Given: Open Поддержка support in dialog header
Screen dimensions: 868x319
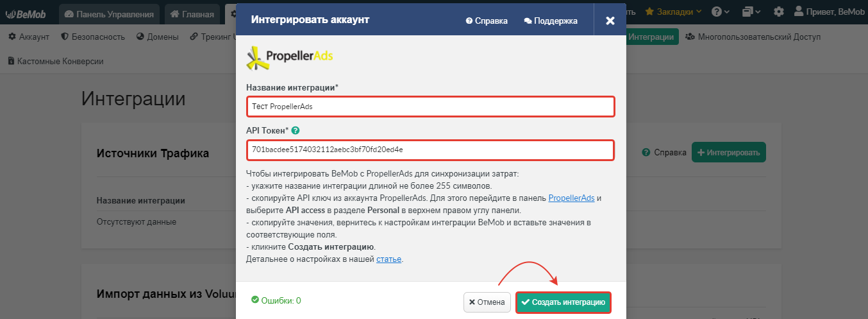Looking at the screenshot, I should pos(551,21).
